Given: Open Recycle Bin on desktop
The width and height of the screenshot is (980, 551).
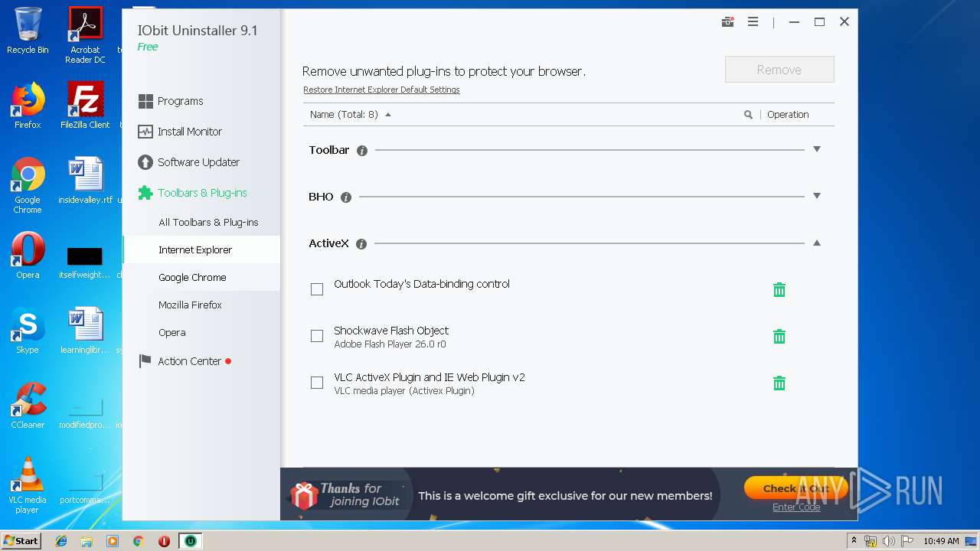Looking at the screenshot, I should pos(28,31).
